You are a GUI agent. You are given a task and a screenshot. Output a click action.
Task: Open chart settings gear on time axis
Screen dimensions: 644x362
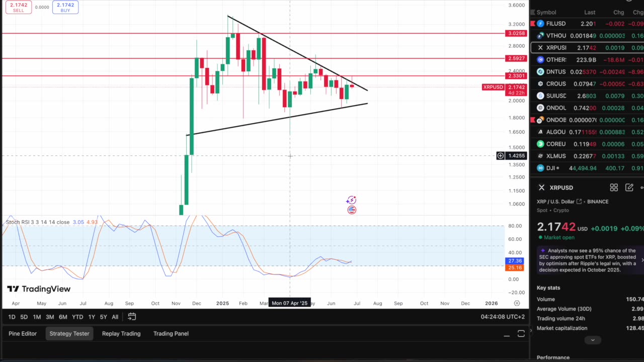coord(517,303)
